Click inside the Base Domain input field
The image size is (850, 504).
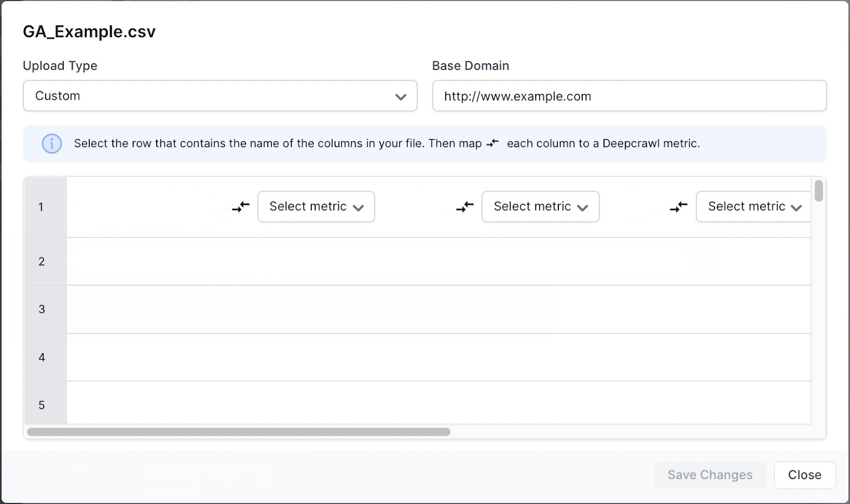click(x=629, y=96)
